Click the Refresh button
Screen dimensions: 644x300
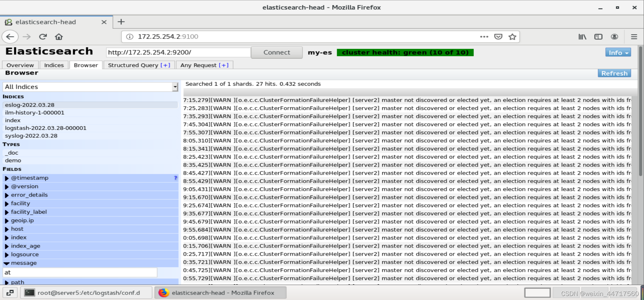(614, 73)
